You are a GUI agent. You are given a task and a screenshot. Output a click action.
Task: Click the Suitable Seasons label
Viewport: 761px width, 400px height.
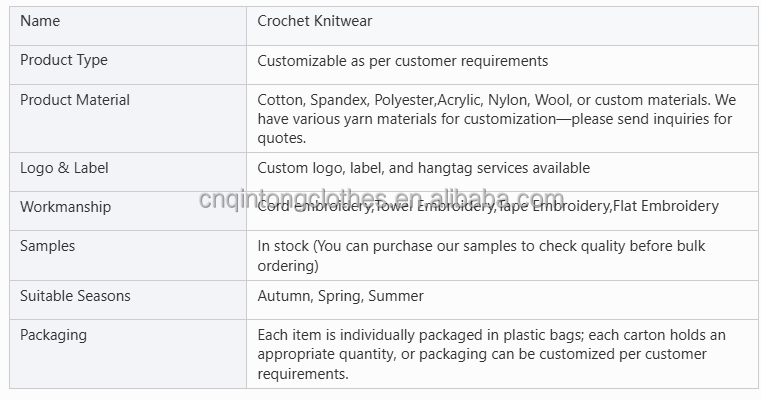75,296
